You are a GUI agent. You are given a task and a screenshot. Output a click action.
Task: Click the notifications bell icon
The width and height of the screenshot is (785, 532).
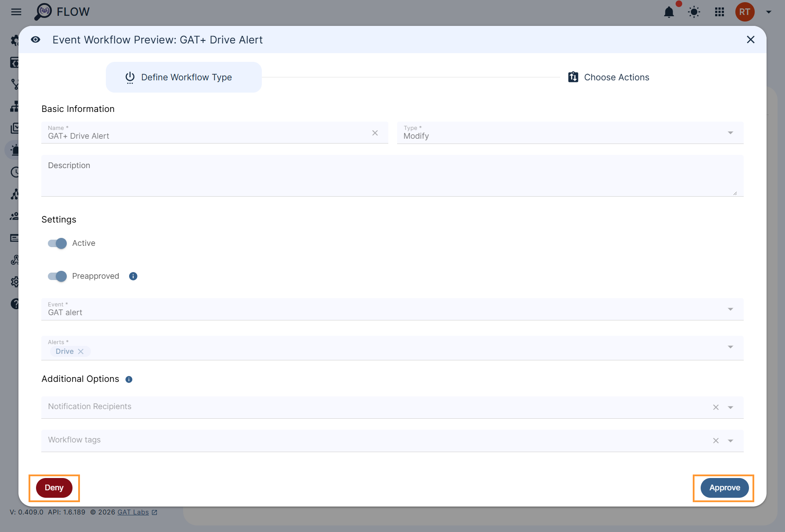(x=669, y=12)
